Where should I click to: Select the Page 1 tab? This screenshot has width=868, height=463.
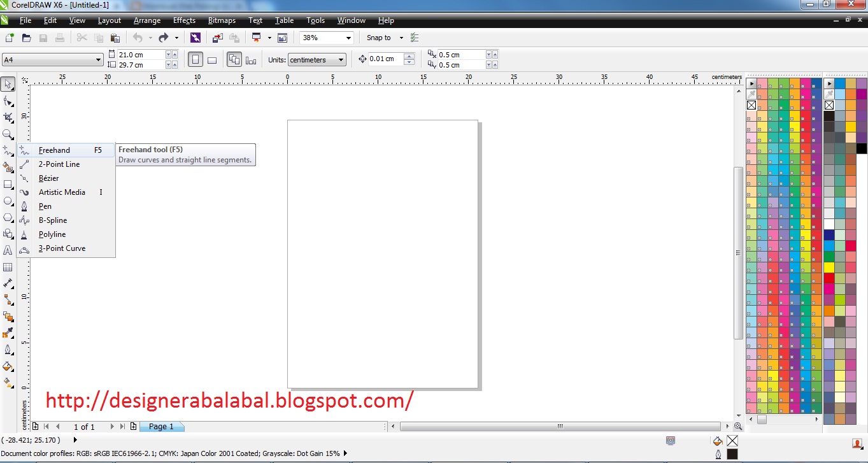pos(162,427)
